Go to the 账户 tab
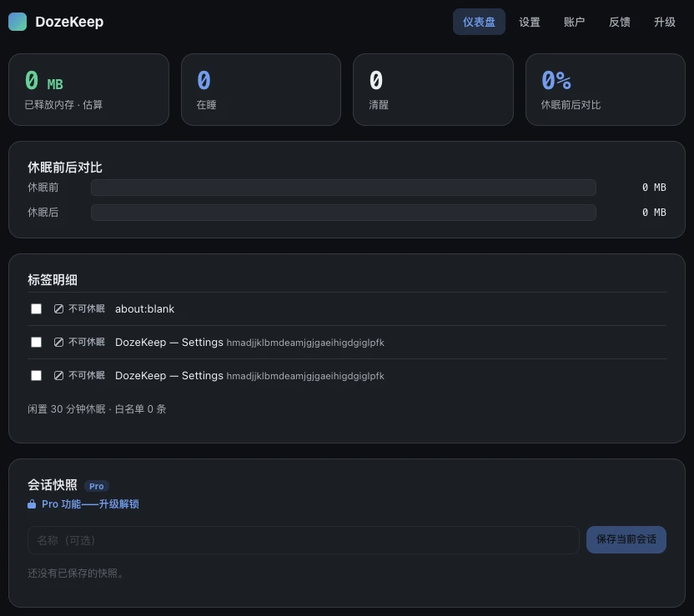The image size is (694, 616). [x=574, y=22]
